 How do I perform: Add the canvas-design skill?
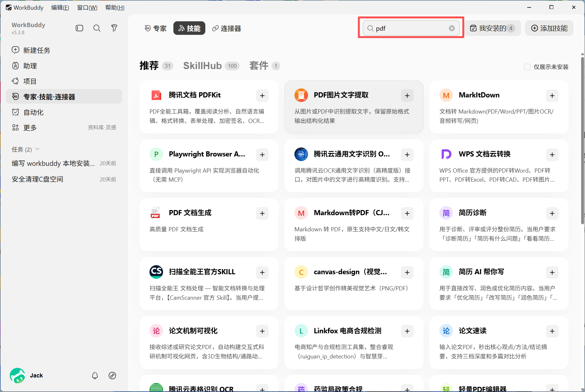(x=407, y=272)
